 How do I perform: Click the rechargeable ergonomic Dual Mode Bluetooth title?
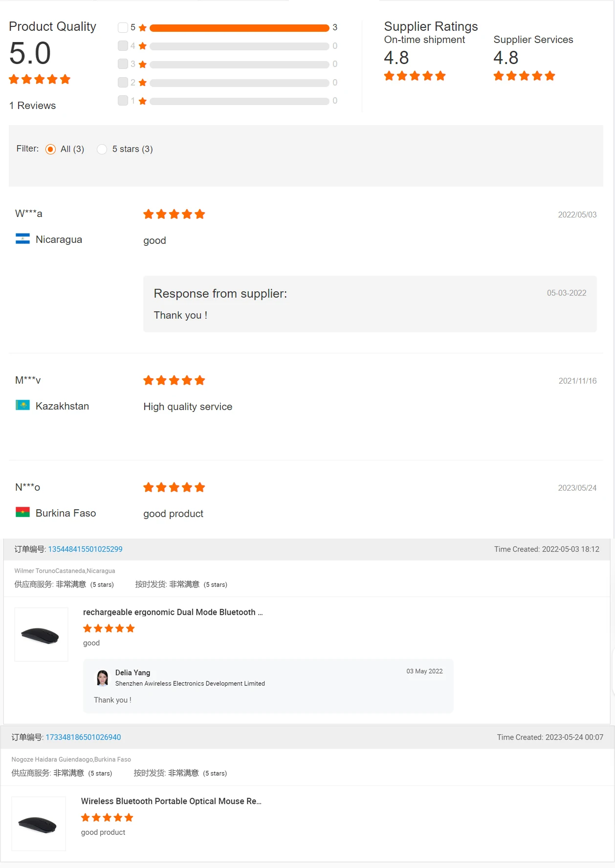point(173,612)
